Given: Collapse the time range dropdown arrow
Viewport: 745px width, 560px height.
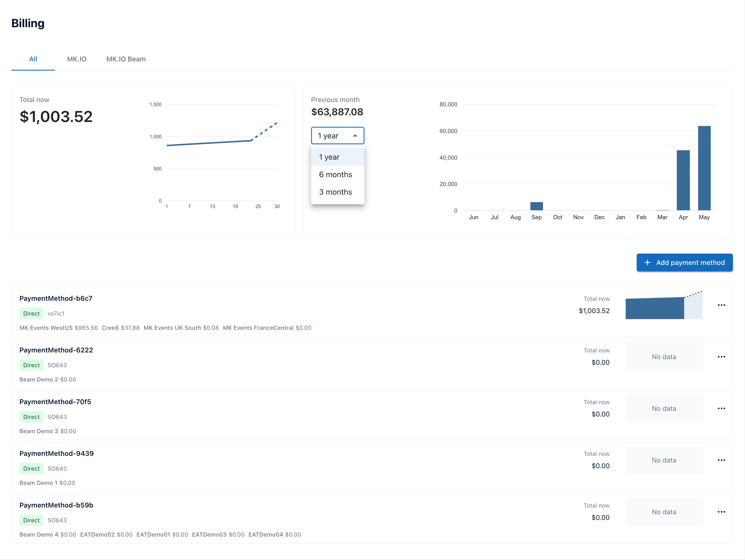Looking at the screenshot, I should [355, 136].
